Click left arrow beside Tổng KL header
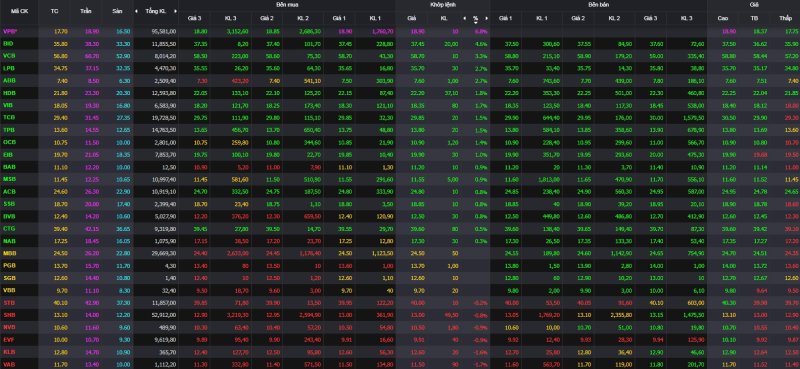The width and height of the screenshot is (800, 369). coord(136,11)
